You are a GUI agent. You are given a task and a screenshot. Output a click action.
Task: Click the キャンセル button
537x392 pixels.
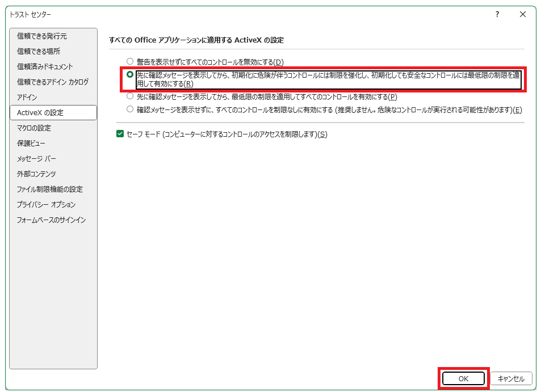coord(511,378)
